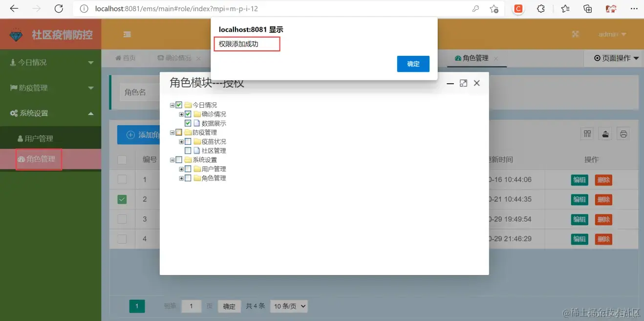644x321 pixels.
Task: Toggle sidebar with the hamburger menu icon
Action: point(127,34)
